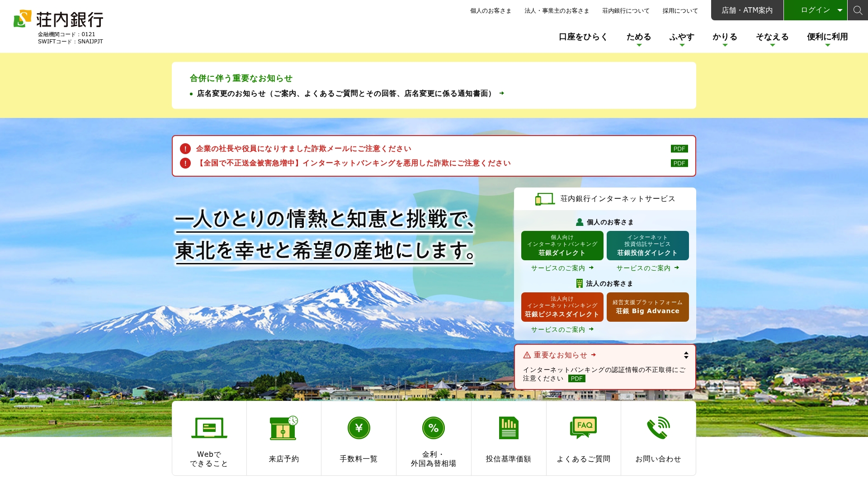Open サービスのご案内 under 荘銀ビジネスダイレクト
Screen dimensions: 868x488
[x=562, y=329]
